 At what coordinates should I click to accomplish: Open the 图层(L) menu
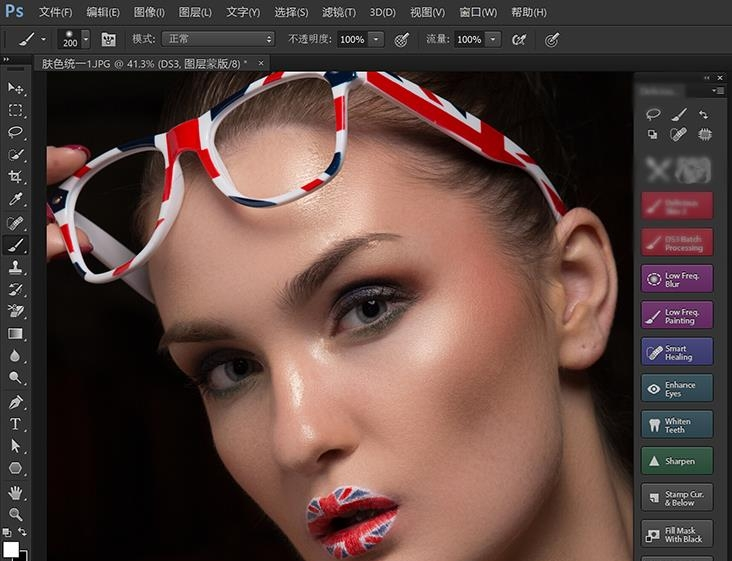tap(195, 12)
